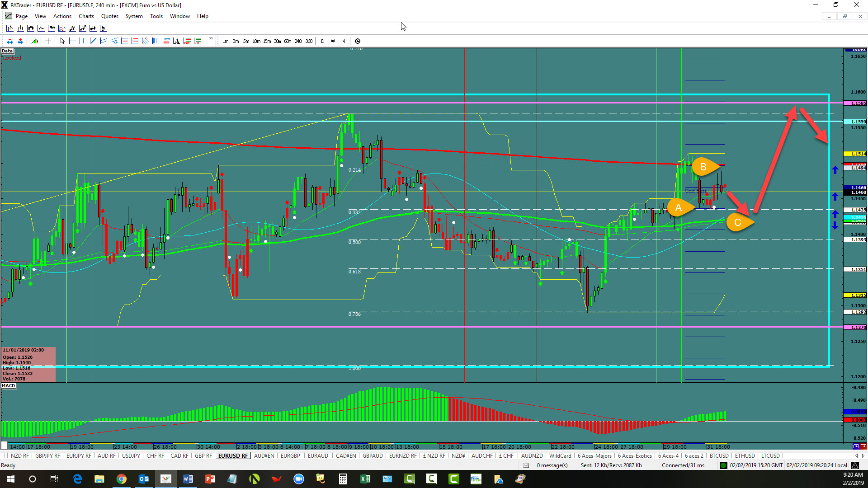This screenshot has width=868, height=488.
Task: Click green connection status indicator
Action: click(x=723, y=465)
